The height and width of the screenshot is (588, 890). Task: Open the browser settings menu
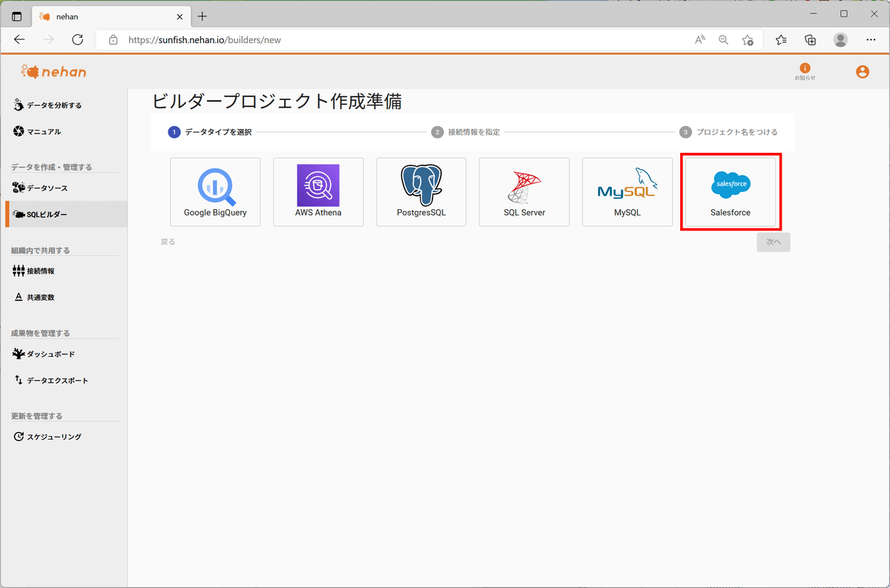(870, 40)
